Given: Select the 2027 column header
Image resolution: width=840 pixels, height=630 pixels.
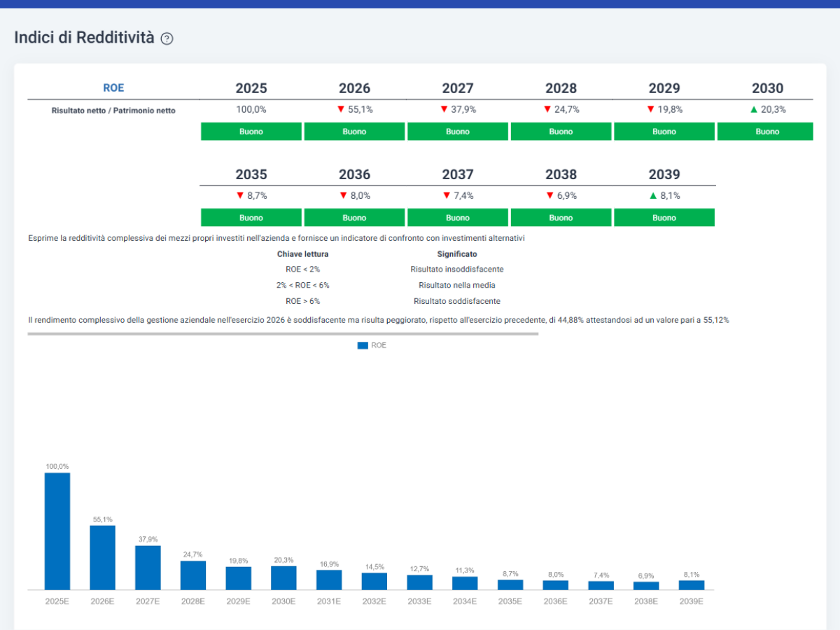Looking at the screenshot, I should coord(458,88).
